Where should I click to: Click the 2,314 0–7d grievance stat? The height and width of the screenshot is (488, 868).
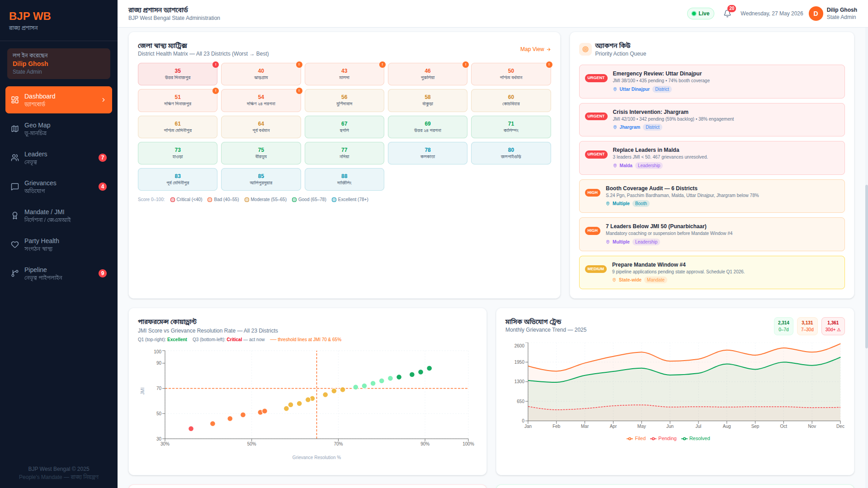(x=783, y=326)
